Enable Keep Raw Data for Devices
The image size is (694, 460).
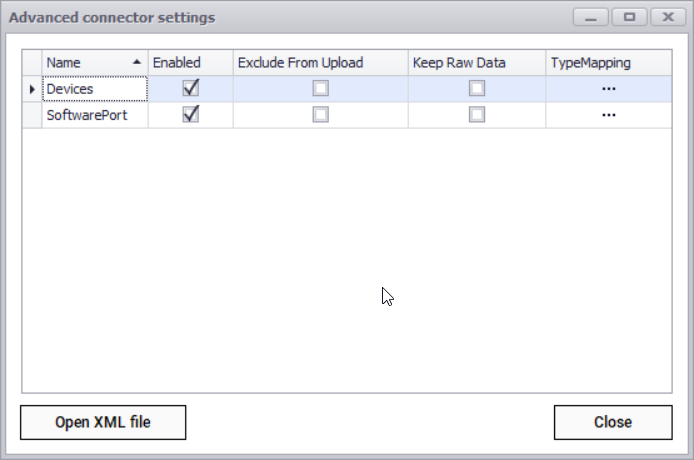(x=477, y=88)
